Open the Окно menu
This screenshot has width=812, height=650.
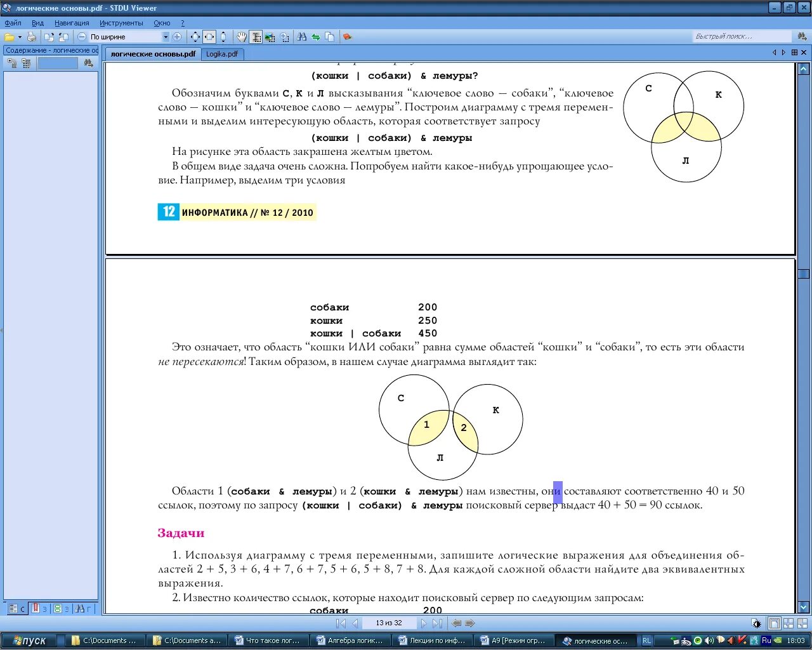[x=162, y=23]
